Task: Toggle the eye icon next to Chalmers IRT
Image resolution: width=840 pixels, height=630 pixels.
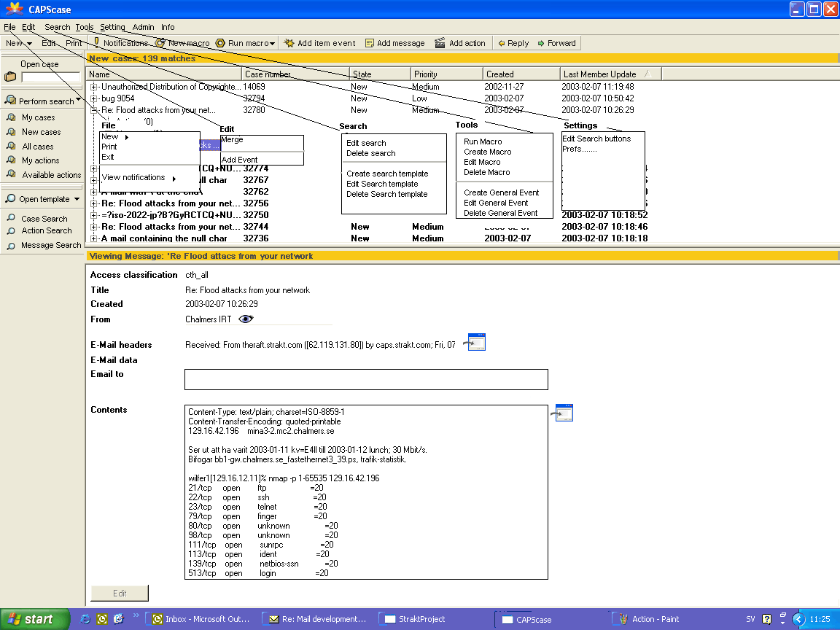Action: [246, 319]
